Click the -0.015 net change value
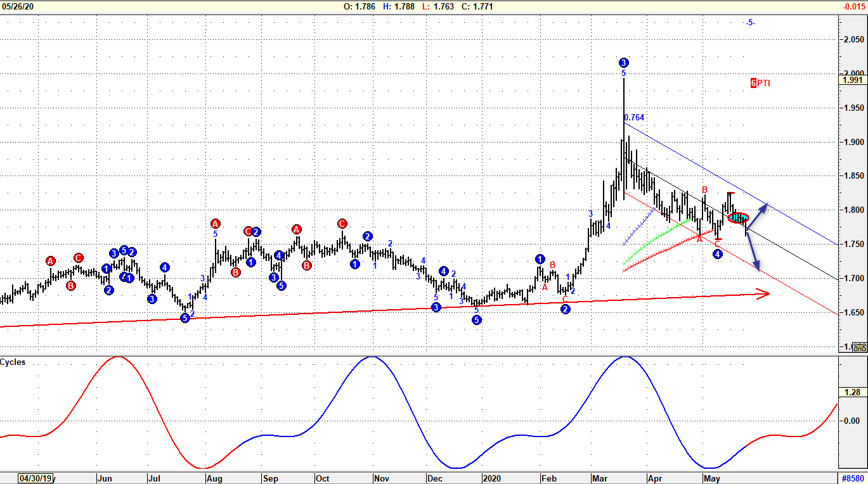This screenshot has height=484, width=868. pos(855,6)
